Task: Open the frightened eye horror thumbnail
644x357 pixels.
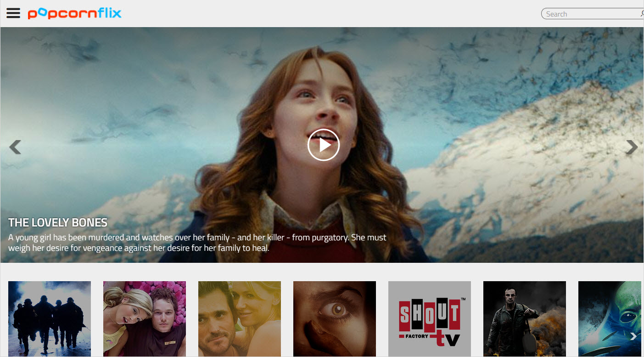Action: click(335, 319)
